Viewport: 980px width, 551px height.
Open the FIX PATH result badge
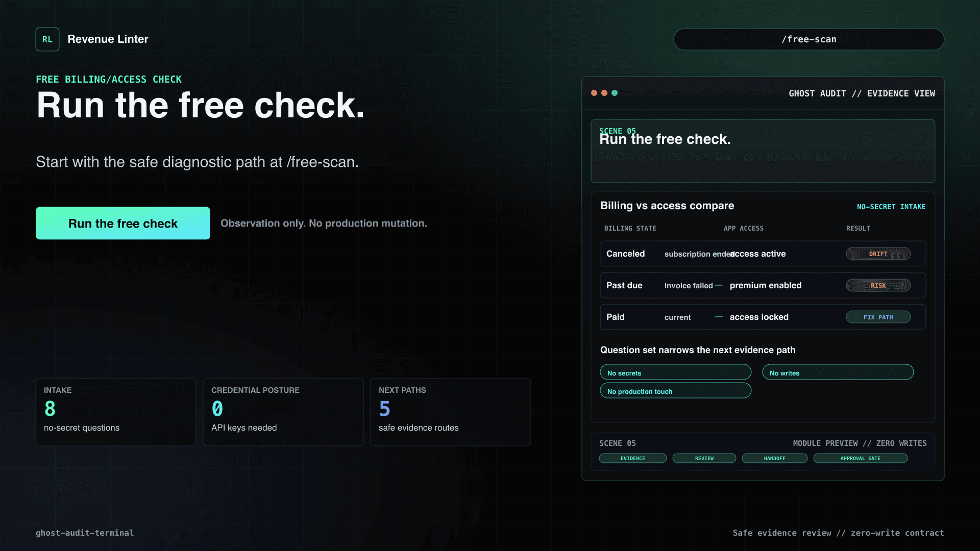tap(878, 317)
